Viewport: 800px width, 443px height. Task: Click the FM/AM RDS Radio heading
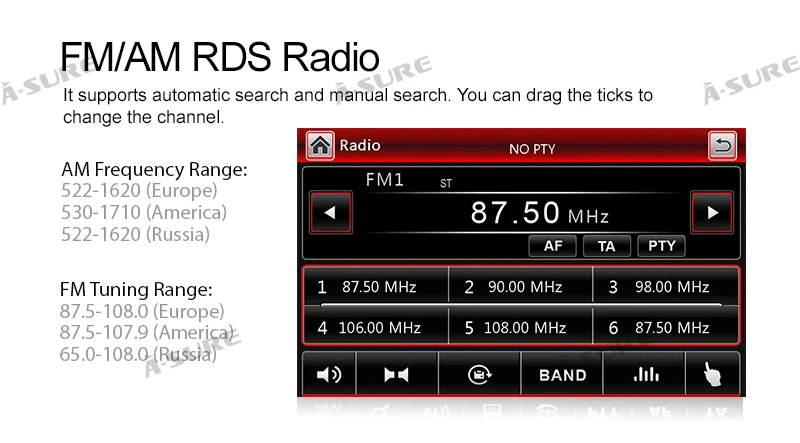pos(220,57)
